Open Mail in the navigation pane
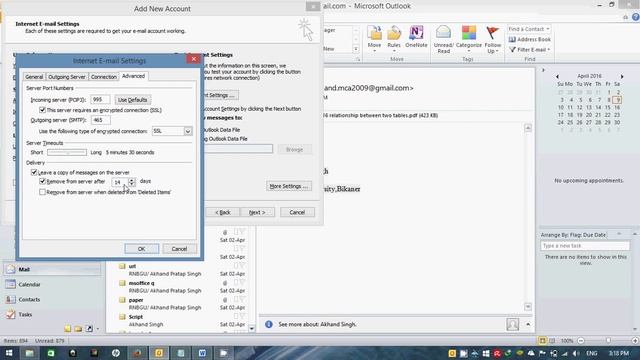Screen dimensions: 640x360 52,269
